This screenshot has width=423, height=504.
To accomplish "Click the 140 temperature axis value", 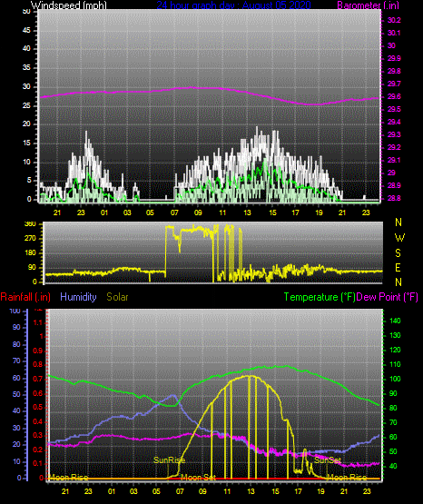I will (395, 321).
